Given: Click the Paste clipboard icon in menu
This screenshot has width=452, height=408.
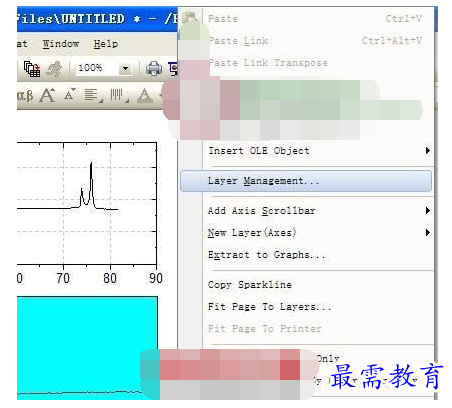Looking at the screenshot, I should [x=189, y=17].
